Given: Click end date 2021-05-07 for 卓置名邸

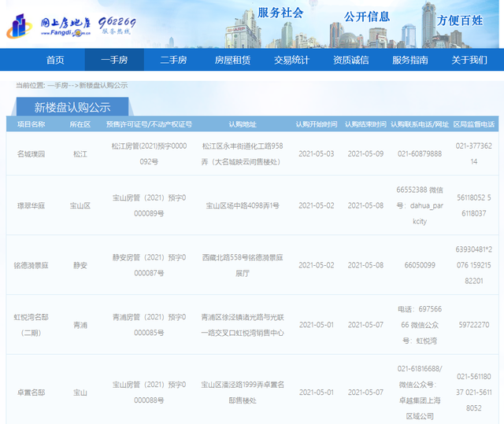Looking at the screenshot, I should click(x=365, y=393).
